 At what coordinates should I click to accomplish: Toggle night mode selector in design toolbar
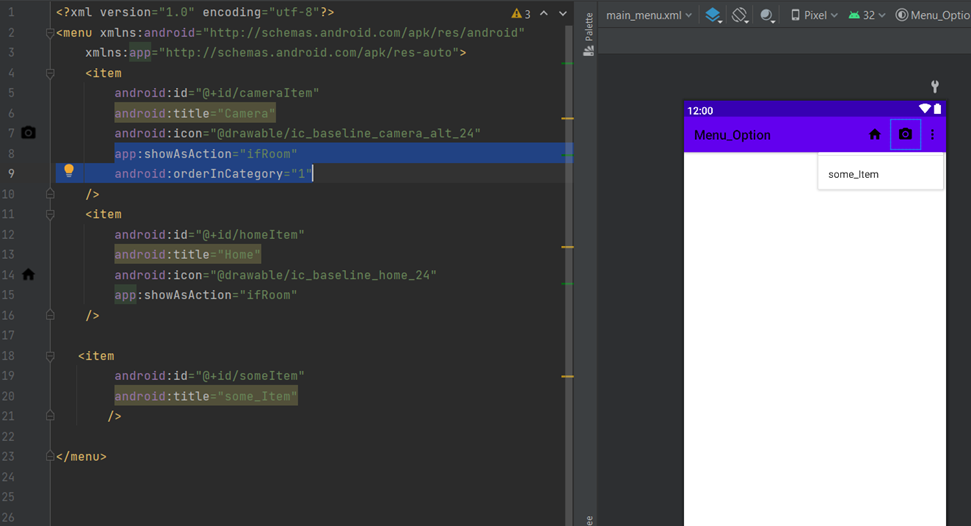pyautogui.click(x=768, y=15)
